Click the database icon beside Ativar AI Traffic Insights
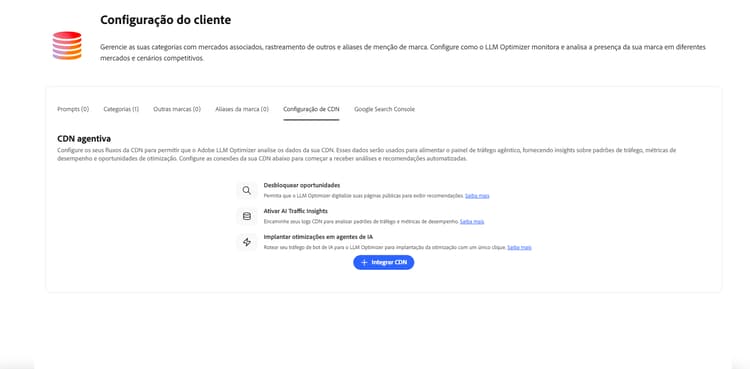This screenshot has width=750, height=369. pyautogui.click(x=247, y=216)
